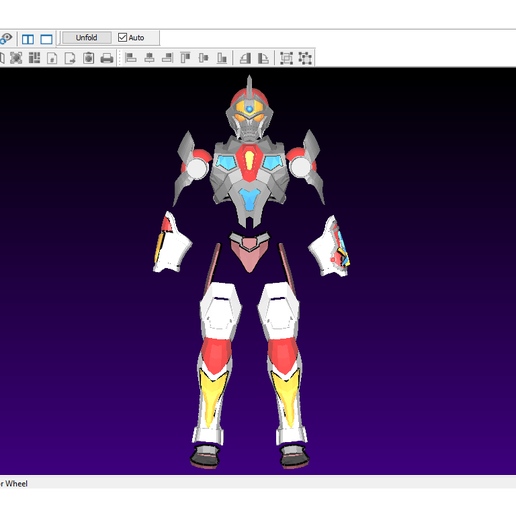Align selected parts to bottom
This screenshot has height=516, width=516.
click(x=222, y=58)
